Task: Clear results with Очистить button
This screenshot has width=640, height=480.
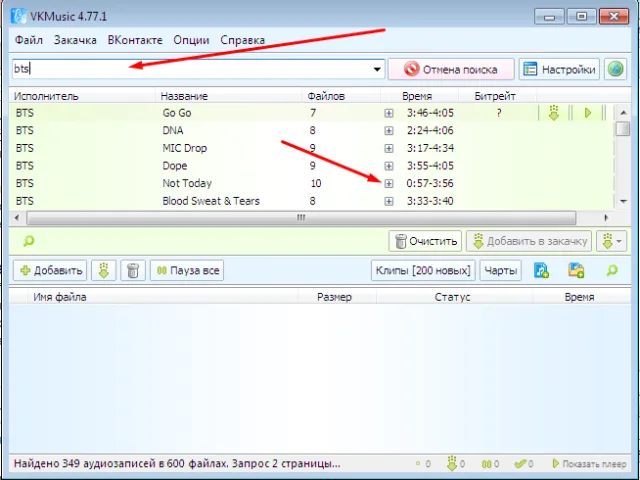Action: click(425, 241)
